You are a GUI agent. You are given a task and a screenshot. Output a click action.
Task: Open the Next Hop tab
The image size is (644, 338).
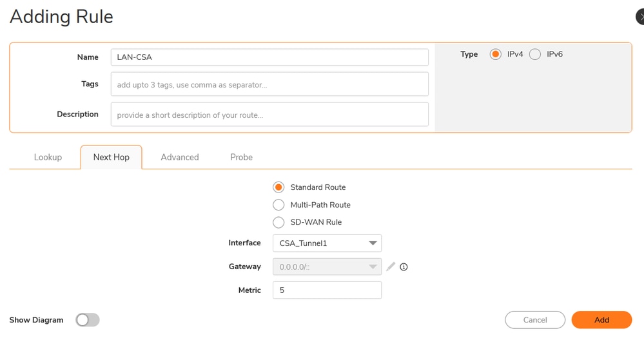click(111, 157)
